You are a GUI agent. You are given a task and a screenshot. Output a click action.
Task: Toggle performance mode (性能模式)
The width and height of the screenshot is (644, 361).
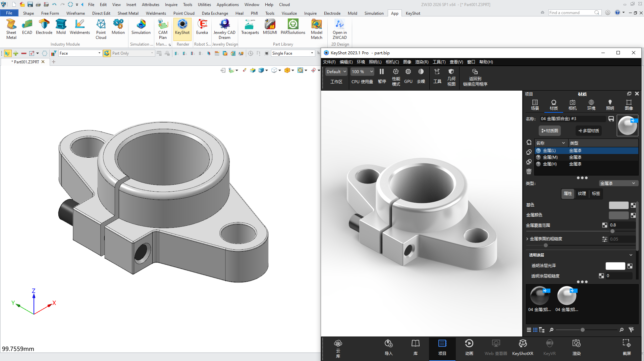click(x=396, y=77)
